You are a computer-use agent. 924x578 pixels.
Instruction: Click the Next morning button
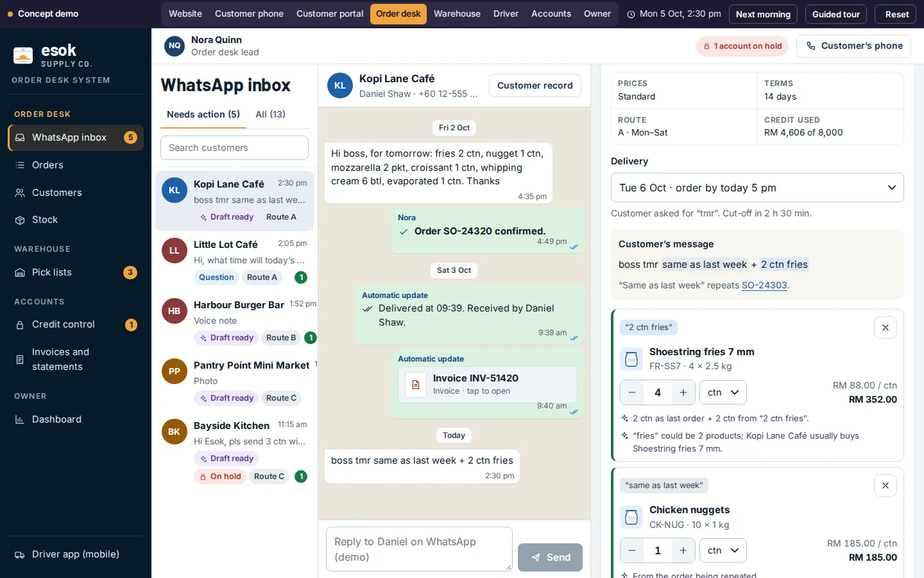point(763,14)
